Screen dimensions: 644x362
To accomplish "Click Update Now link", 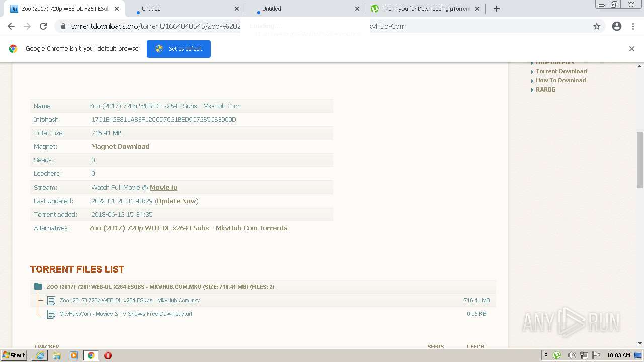I will coord(177,201).
